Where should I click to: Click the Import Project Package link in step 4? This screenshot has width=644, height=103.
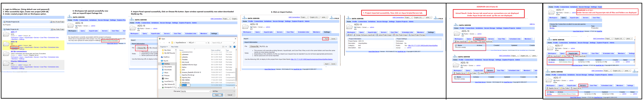pos(110,40)
